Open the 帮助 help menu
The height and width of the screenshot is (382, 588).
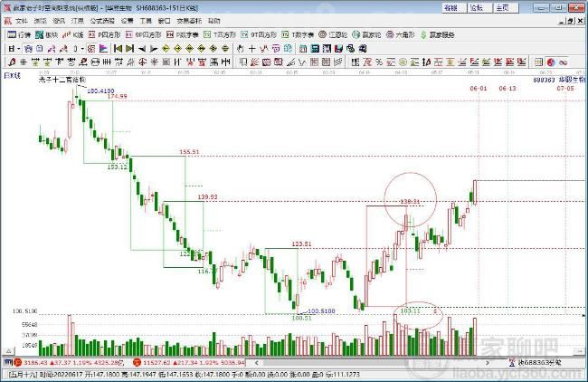pyautogui.click(x=214, y=21)
